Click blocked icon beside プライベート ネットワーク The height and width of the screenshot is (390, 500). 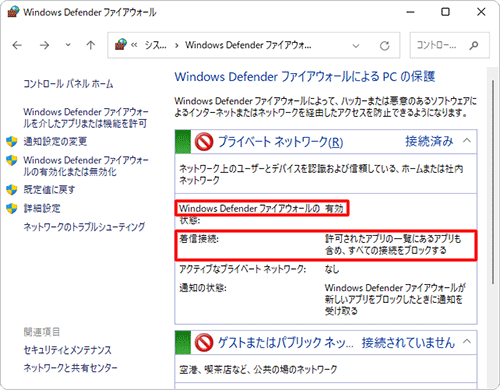pos(204,142)
